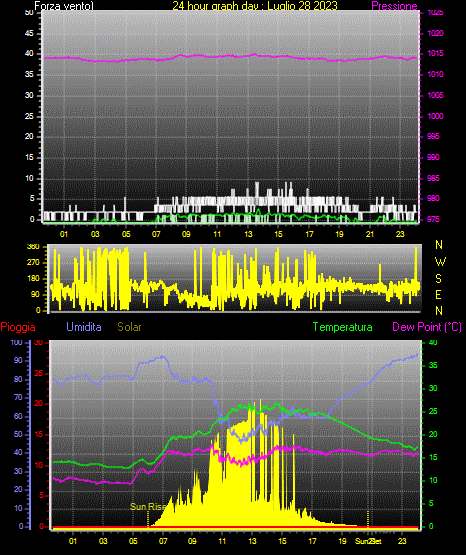Viewport: 466px width, 555px height.
Task: Click the 975 pressure axis value
Action: click(433, 219)
